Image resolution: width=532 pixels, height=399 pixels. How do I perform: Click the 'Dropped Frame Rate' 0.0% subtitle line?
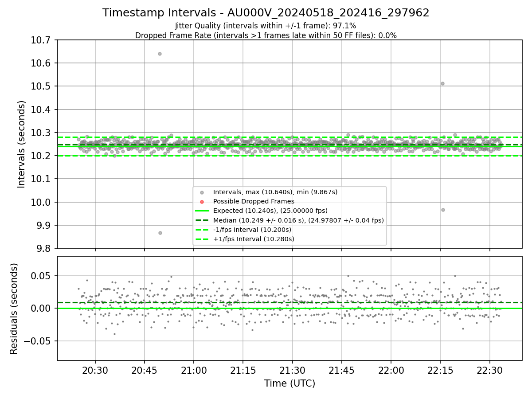pyautogui.click(x=266, y=35)
